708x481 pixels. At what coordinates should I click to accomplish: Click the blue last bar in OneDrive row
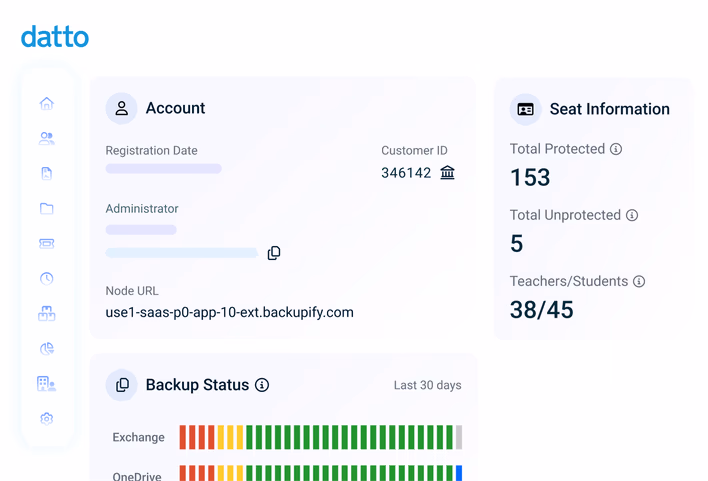click(x=459, y=473)
